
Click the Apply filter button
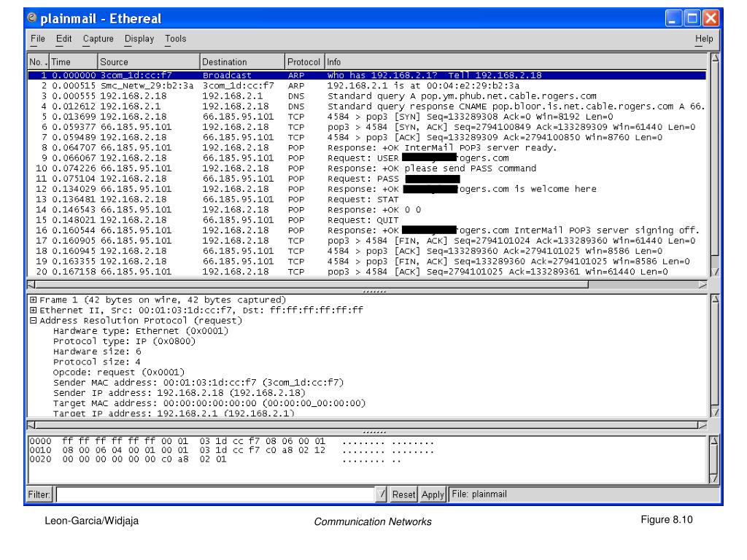pos(433,494)
